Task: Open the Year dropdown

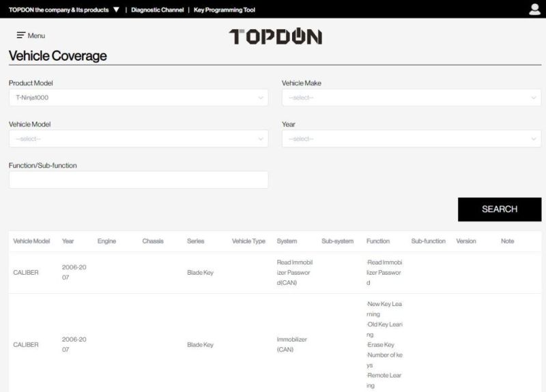Action: 412,139
